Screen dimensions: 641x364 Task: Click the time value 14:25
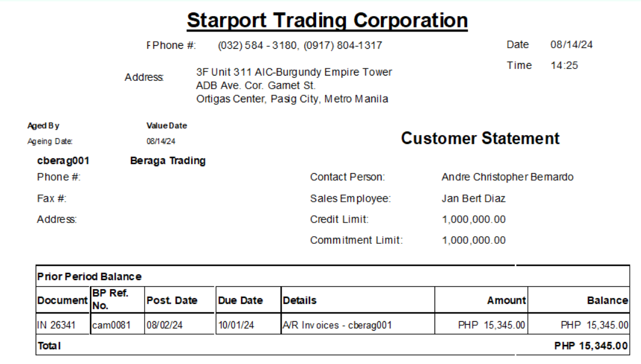564,65
